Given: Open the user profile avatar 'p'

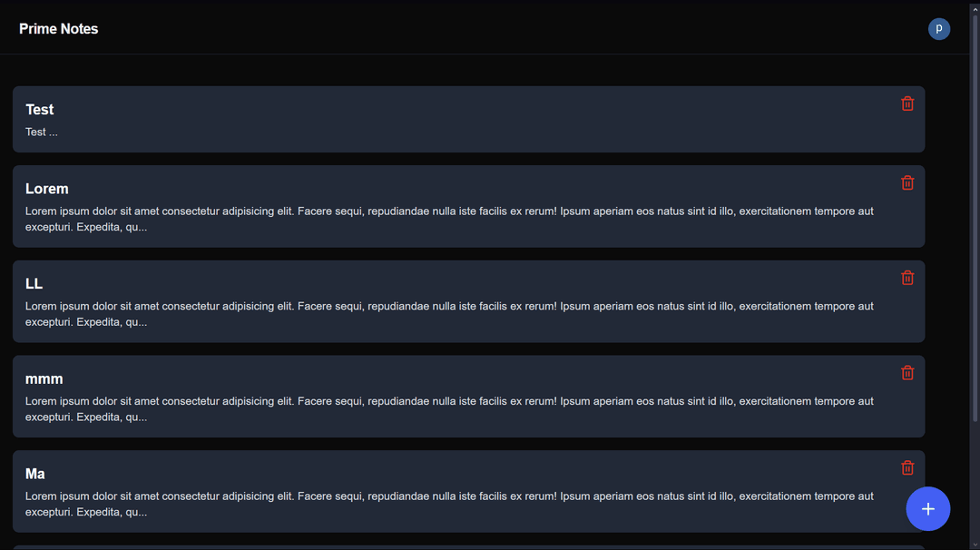Looking at the screenshot, I should [938, 29].
